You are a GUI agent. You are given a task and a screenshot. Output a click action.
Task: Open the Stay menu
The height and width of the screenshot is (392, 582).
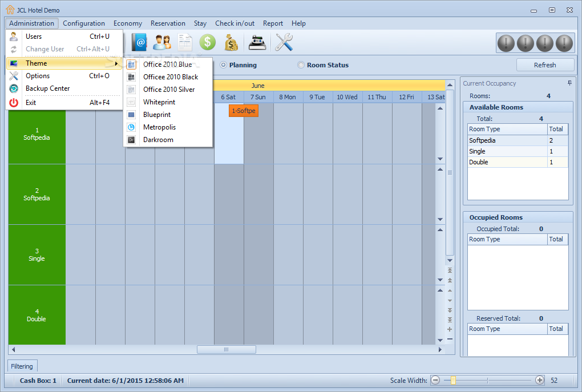click(200, 23)
